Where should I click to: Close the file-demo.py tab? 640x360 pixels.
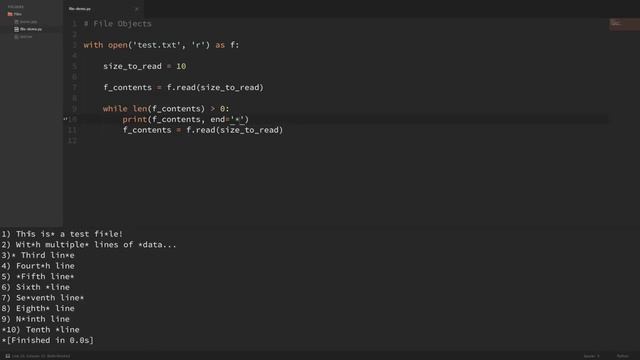(x=137, y=9)
